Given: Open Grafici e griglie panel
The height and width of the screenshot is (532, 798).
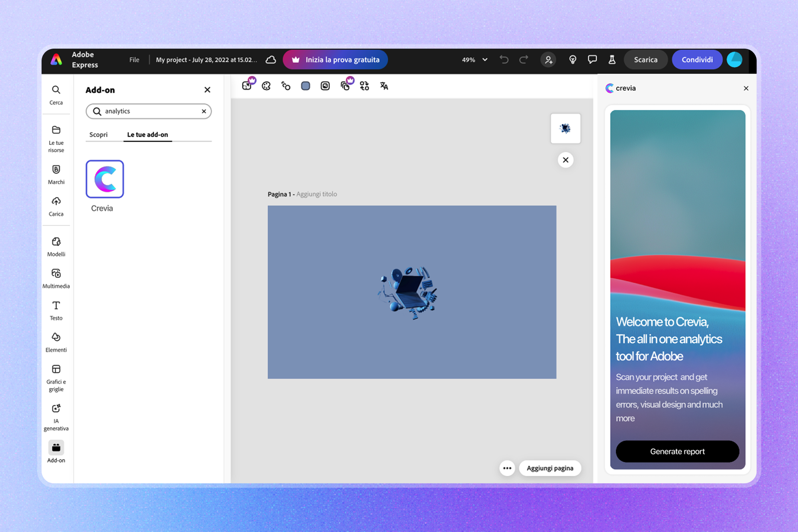Looking at the screenshot, I should click(56, 377).
